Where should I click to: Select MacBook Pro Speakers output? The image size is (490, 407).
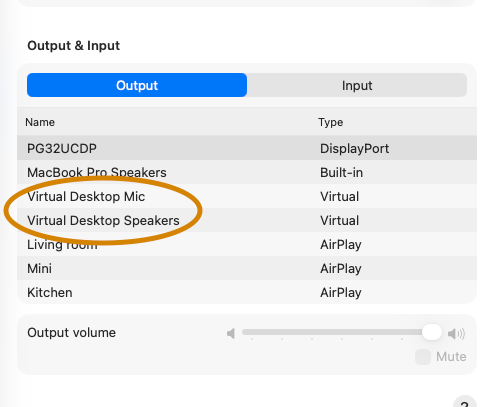tap(247, 172)
